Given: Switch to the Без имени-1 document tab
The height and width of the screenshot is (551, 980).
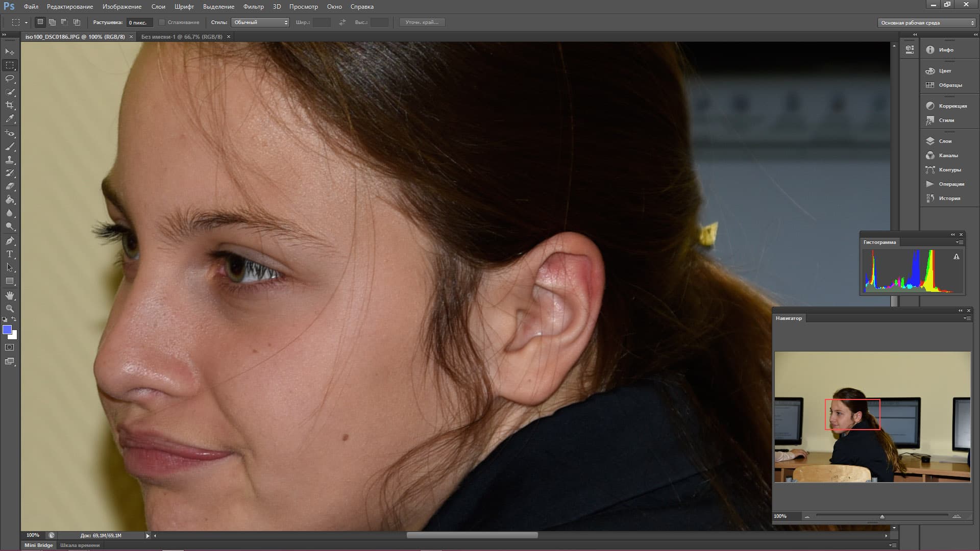Looking at the screenshot, I should tap(182, 37).
